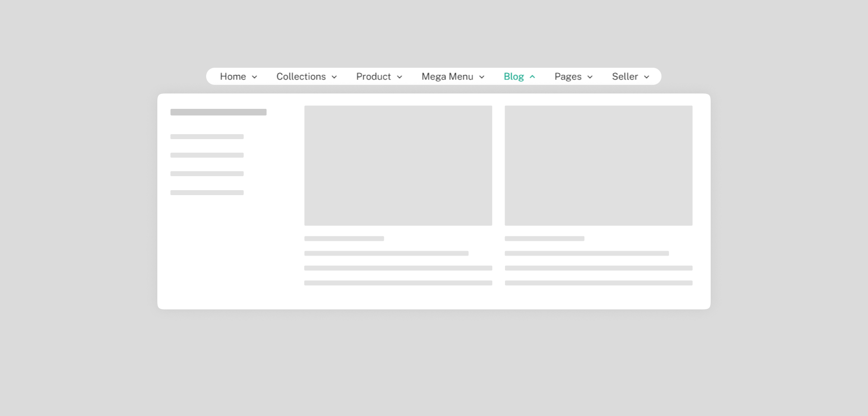Click the chevron next to Home

[x=255, y=77]
